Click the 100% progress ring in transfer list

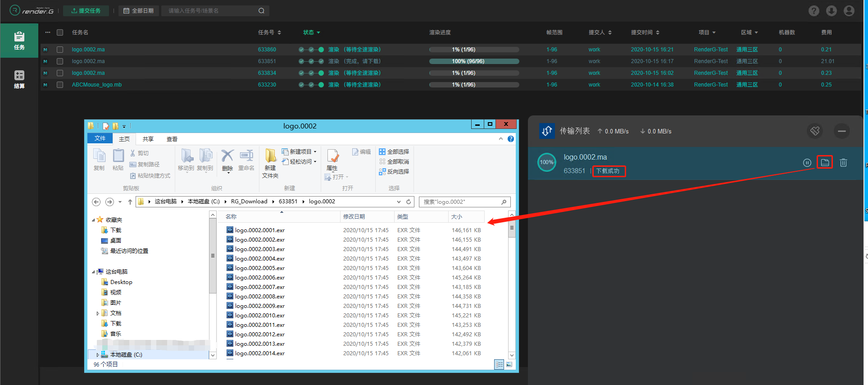[x=547, y=162]
